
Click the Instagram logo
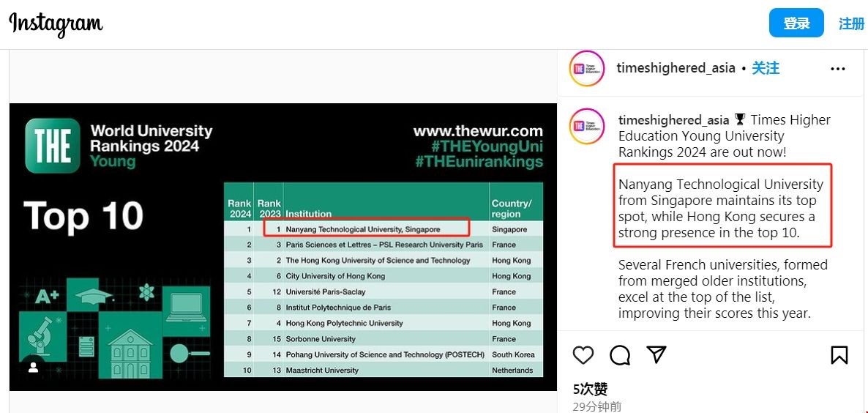pos(56,23)
